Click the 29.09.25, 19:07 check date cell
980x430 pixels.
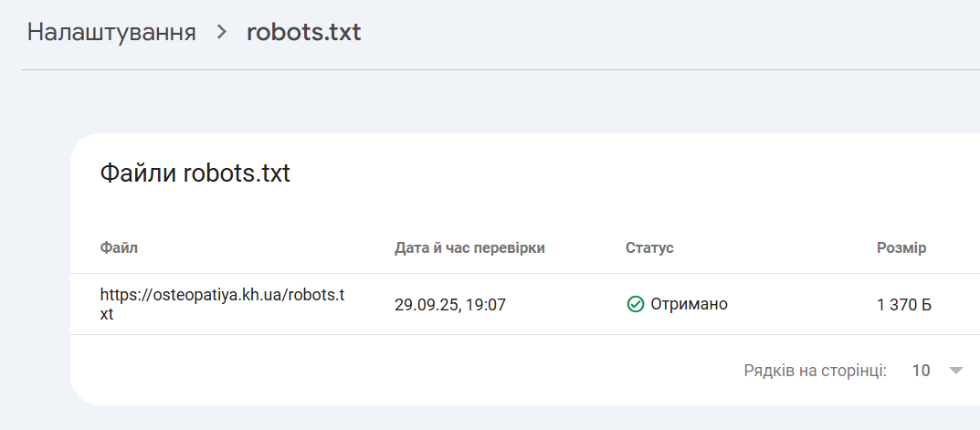tap(450, 304)
